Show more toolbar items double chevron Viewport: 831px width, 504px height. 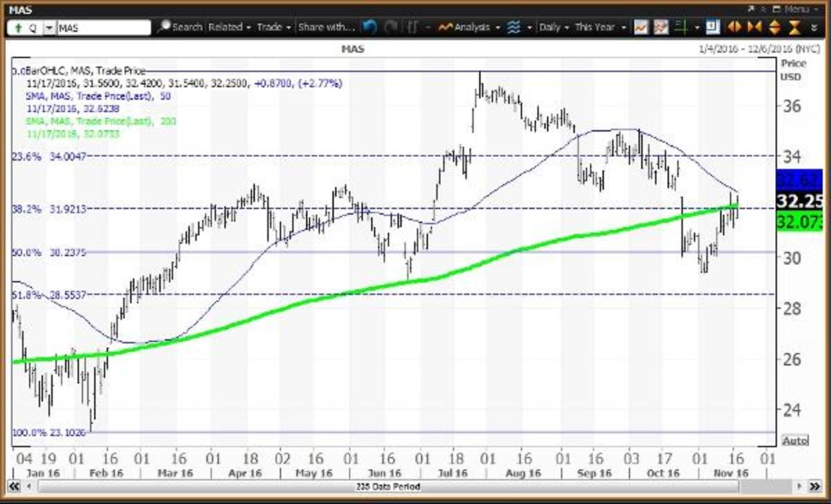click(814, 27)
